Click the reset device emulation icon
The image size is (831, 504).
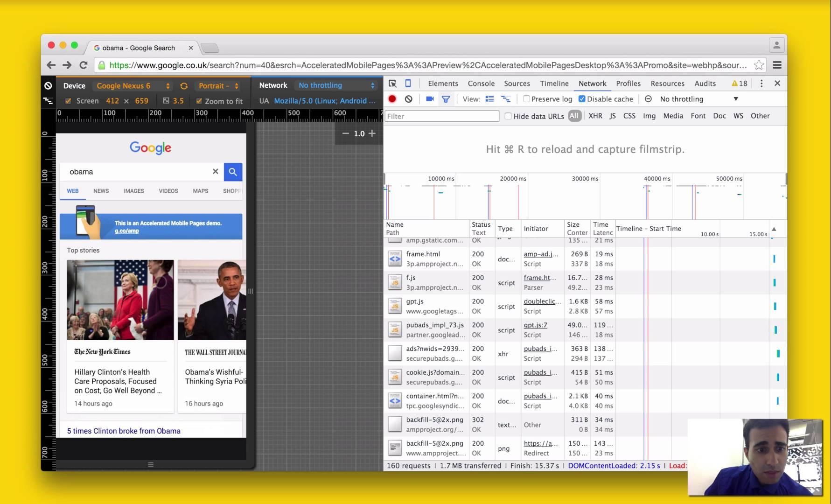48,86
